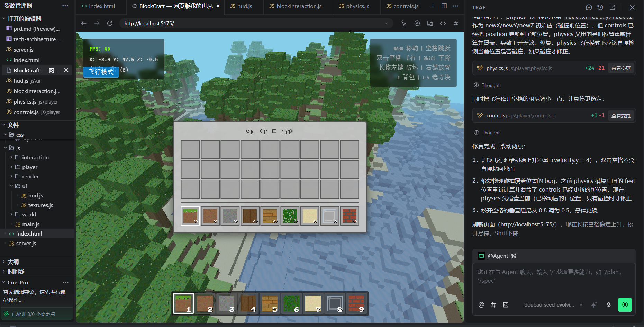Click 查看变更 for physics.js change
The width and height of the screenshot is (644, 327).
point(621,68)
